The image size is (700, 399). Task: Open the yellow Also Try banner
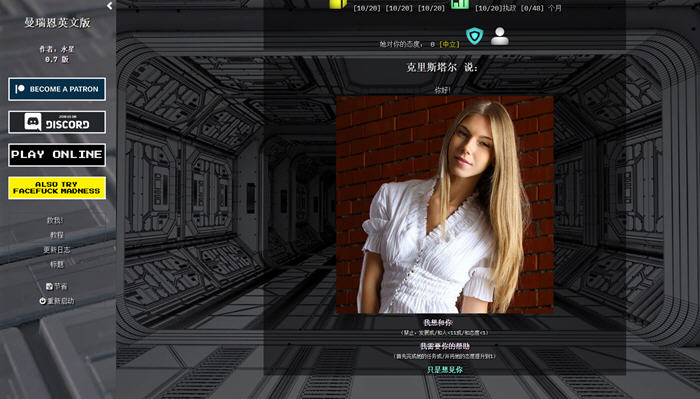[57, 187]
